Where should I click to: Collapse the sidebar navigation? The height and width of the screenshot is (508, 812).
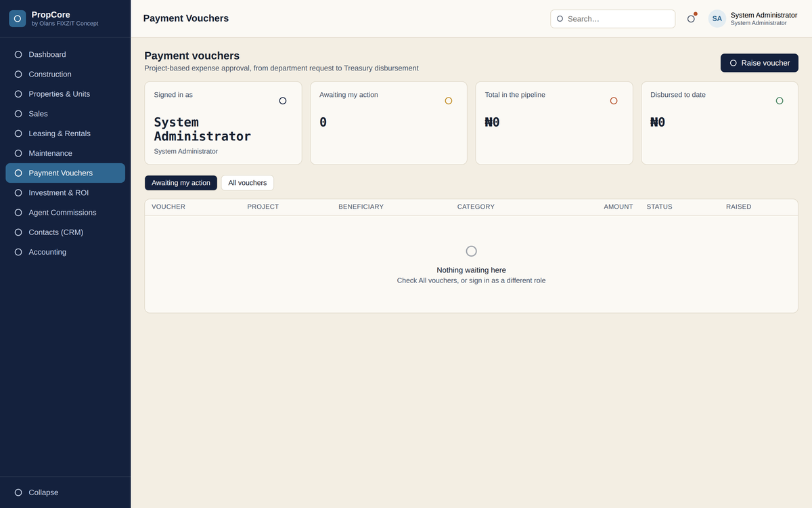(x=65, y=492)
